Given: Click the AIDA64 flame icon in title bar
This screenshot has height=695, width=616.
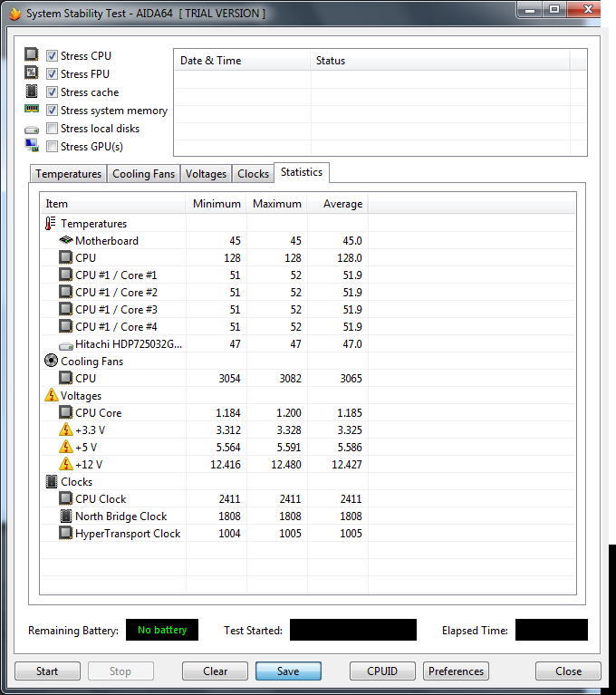Looking at the screenshot, I should 13,13.
